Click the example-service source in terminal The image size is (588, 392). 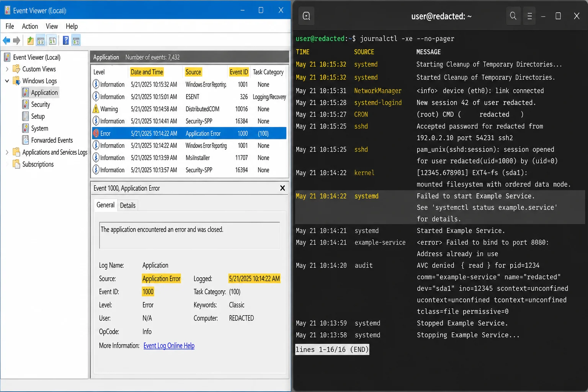click(x=380, y=242)
